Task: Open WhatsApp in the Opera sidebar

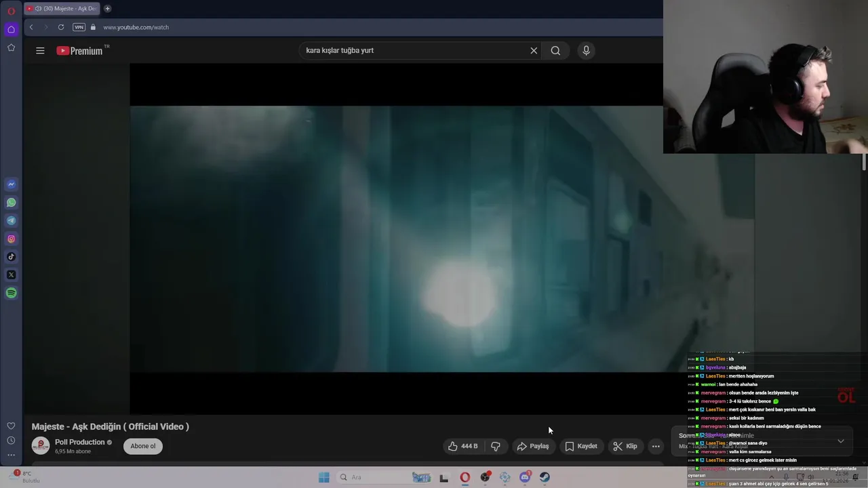Action: (11, 203)
